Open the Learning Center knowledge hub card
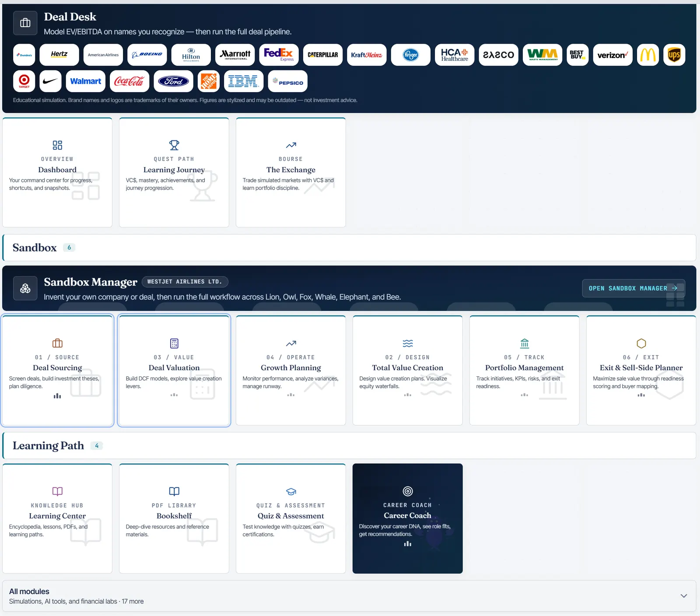The image size is (700, 616). 57,519
